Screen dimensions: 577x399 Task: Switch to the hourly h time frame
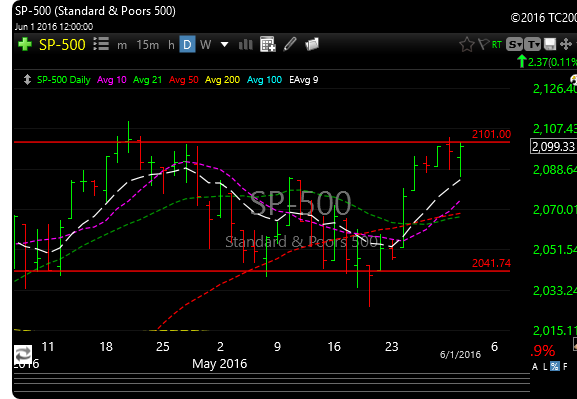click(171, 45)
